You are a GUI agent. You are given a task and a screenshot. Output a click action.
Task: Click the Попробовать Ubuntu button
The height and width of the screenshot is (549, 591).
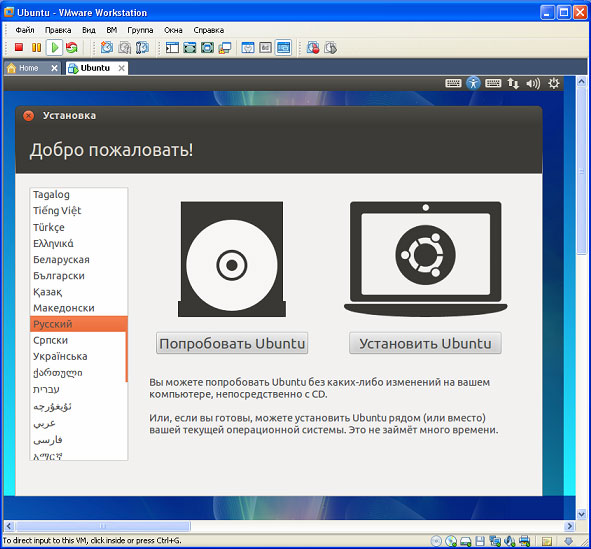(232, 343)
